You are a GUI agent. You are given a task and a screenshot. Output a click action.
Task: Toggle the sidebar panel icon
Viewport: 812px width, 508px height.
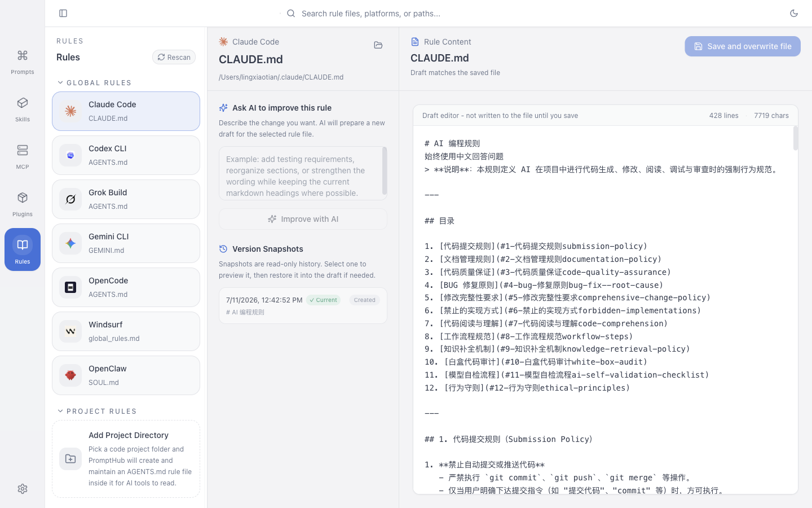pos(63,14)
